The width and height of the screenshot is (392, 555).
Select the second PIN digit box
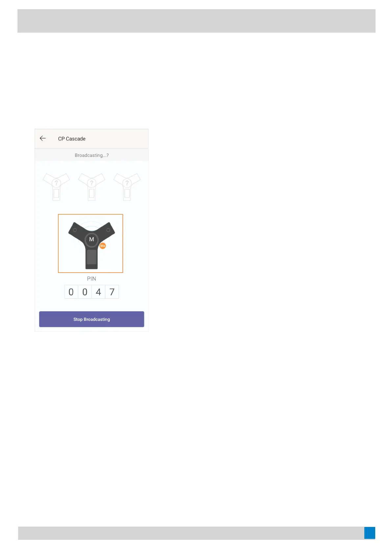[x=85, y=292]
